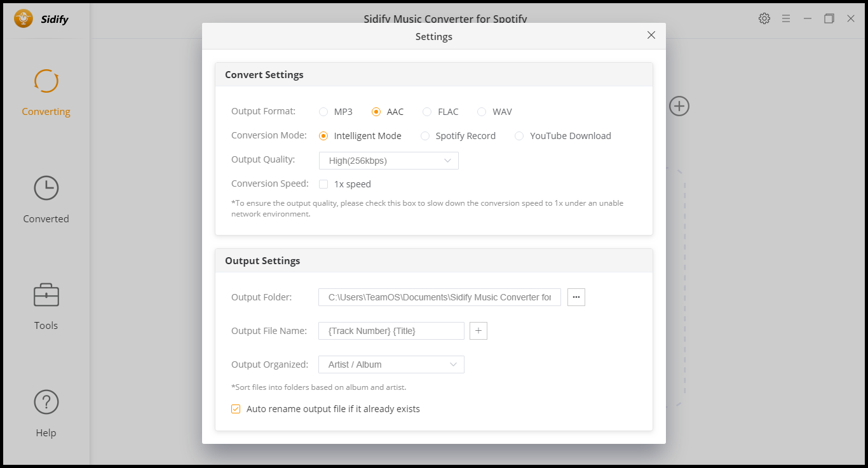Close the Sidify main window
Image resolution: width=868 pixels, height=468 pixels.
(x=851, y=18)
